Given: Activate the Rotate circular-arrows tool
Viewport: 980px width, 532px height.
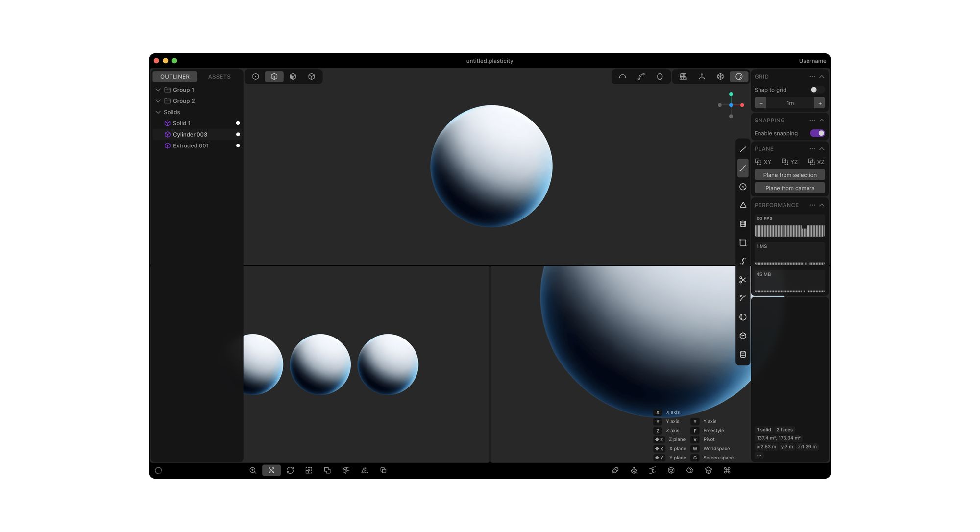Looking at the screenshot, I should tap(290, 470).
